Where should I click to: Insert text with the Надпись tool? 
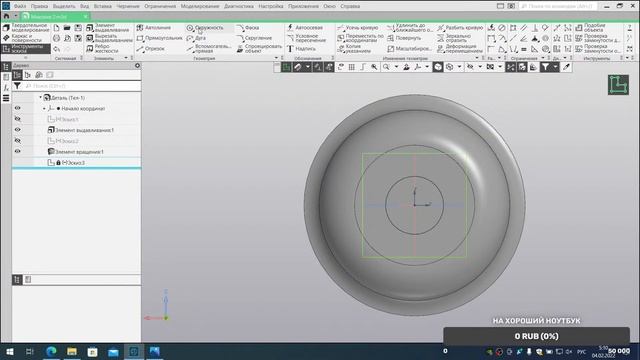tap(301, 49)
